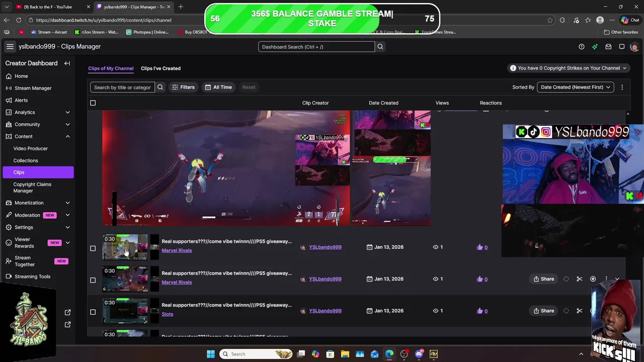Open the browser extensions puzzle icon

[562, 20]
